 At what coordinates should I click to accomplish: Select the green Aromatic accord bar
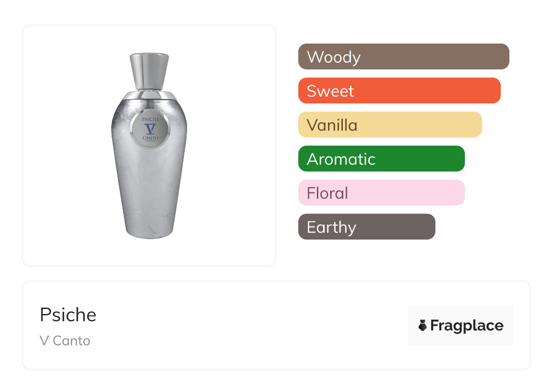[381, 159]
